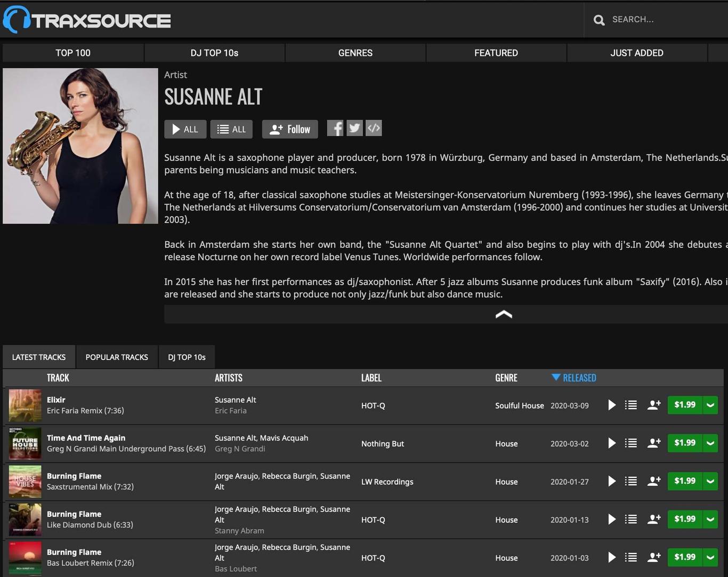Switch to DJ TOP 10s tab below bio
The image size is (728, 577).
tap(187, 357)
